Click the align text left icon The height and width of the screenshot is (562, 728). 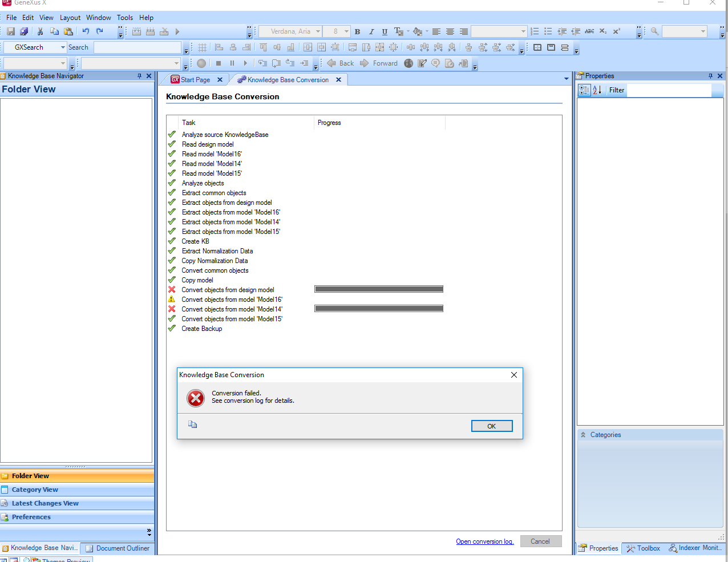click(x=436, y=31)
